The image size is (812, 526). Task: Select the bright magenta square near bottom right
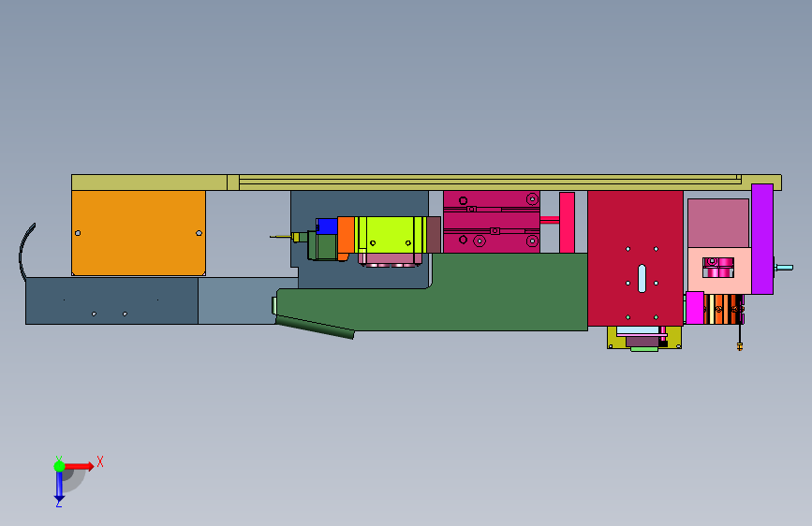pos(694,308)
